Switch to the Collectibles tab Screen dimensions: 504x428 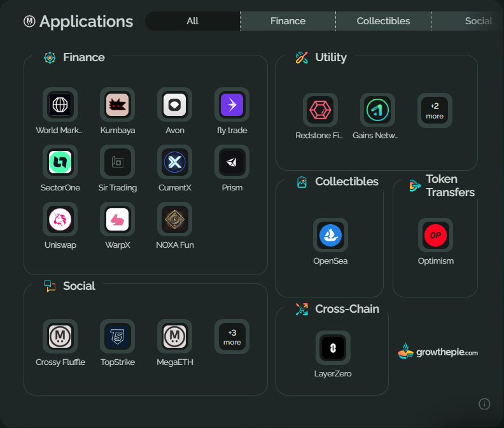(x=383, y=21)
